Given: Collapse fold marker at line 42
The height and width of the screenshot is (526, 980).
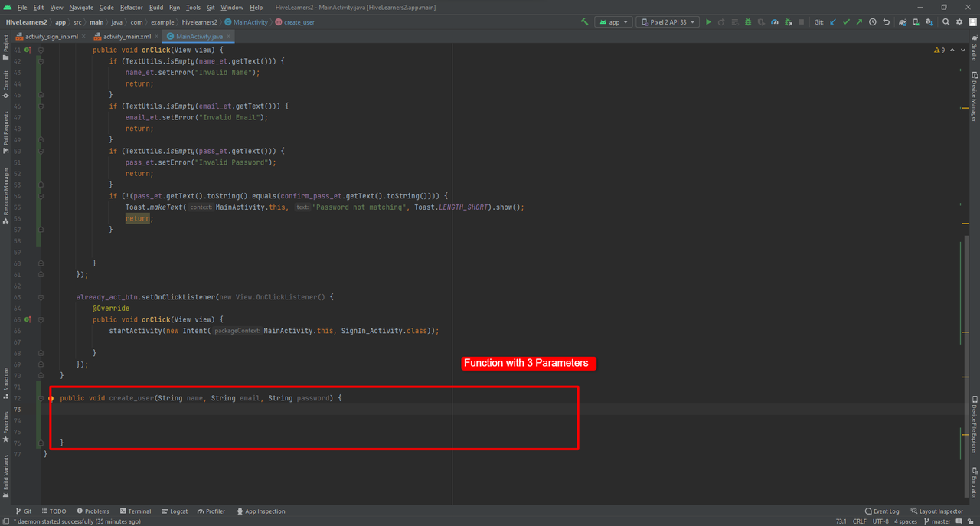Looking at the screenshot, I should (x=41, y=61).
